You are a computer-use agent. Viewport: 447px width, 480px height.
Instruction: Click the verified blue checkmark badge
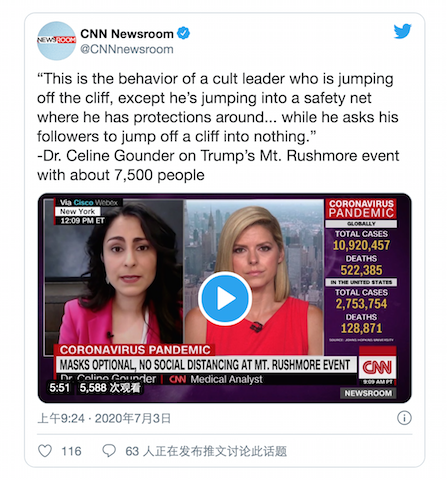tap(183, 33)
